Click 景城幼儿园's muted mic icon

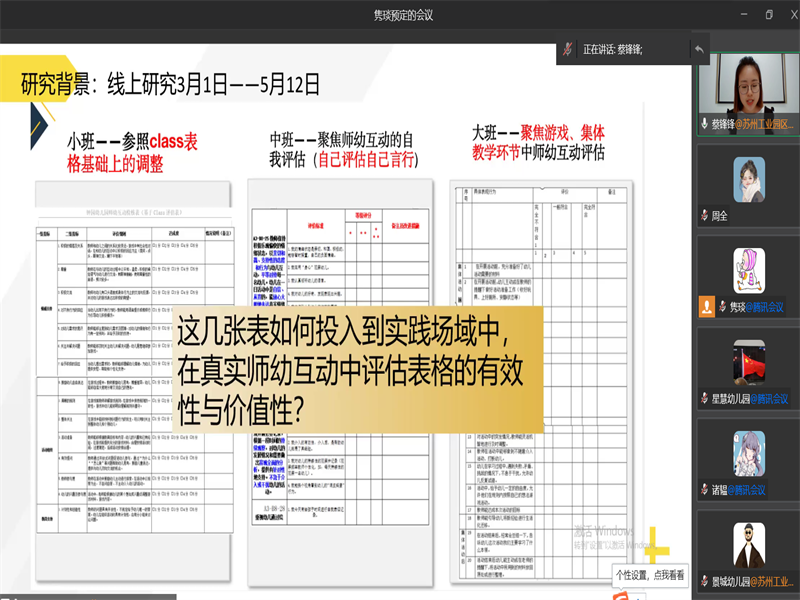point(705,581)
